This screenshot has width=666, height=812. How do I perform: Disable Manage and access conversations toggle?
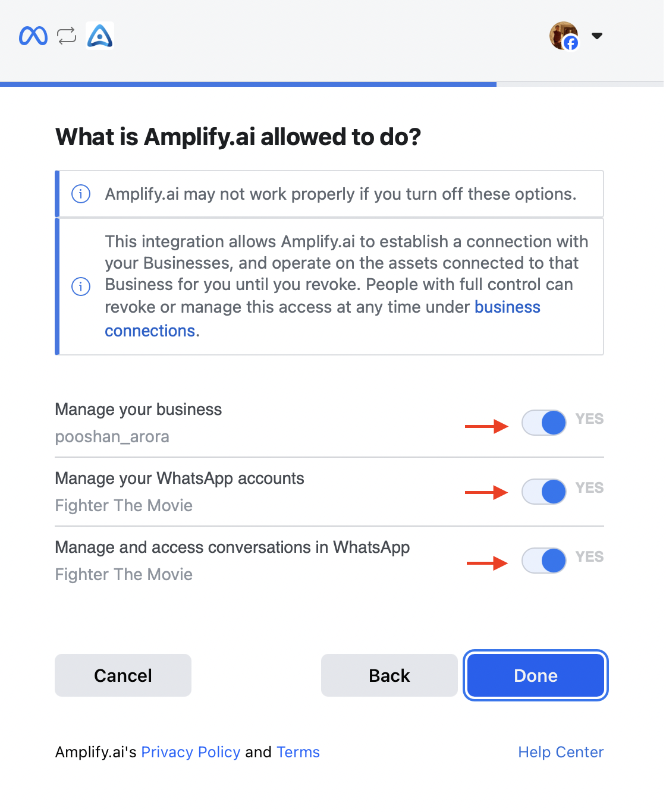tap(544, 561)
